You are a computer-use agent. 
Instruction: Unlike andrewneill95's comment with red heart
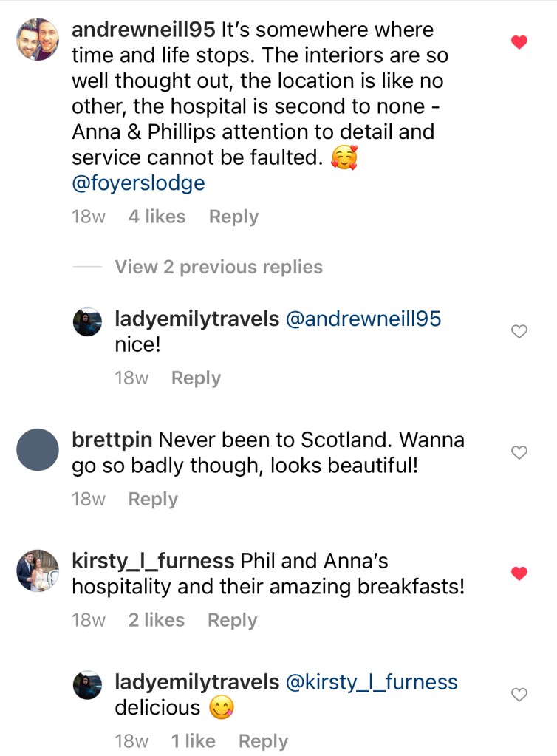[519, 43]
